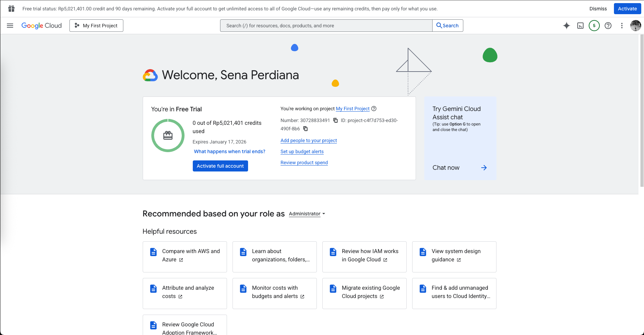The image size is (644, 335).
Task: Click help icon next to My First Project link
Action: [x=374, y=109]
